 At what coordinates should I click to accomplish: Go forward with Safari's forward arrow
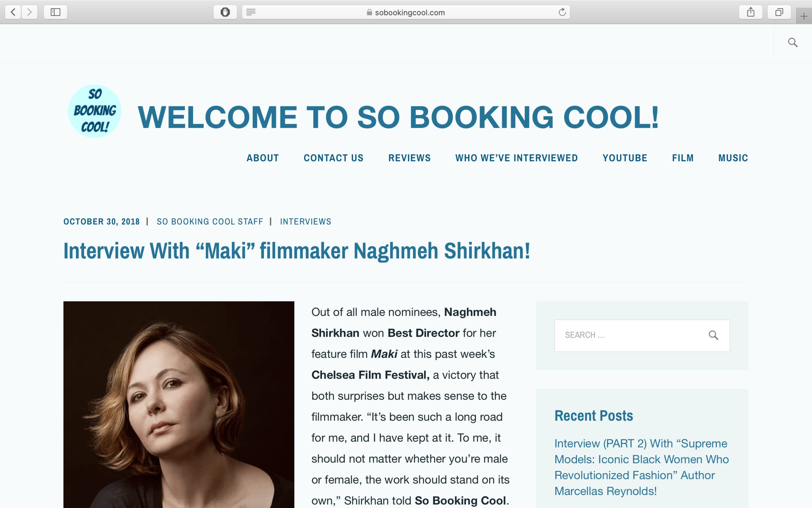click(x=30, y=12)
